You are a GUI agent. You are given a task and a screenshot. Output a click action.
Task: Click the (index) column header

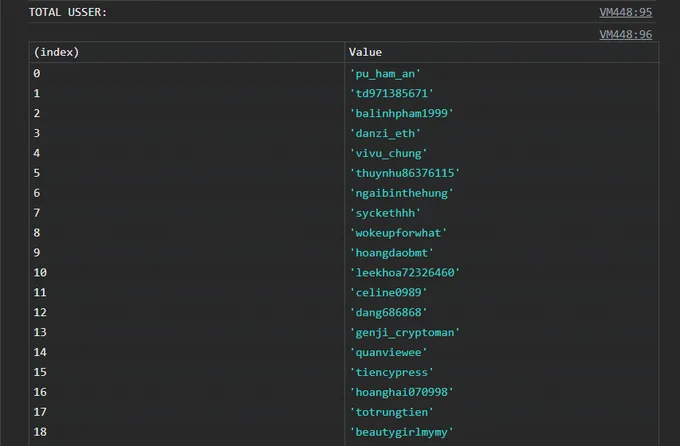186,52
